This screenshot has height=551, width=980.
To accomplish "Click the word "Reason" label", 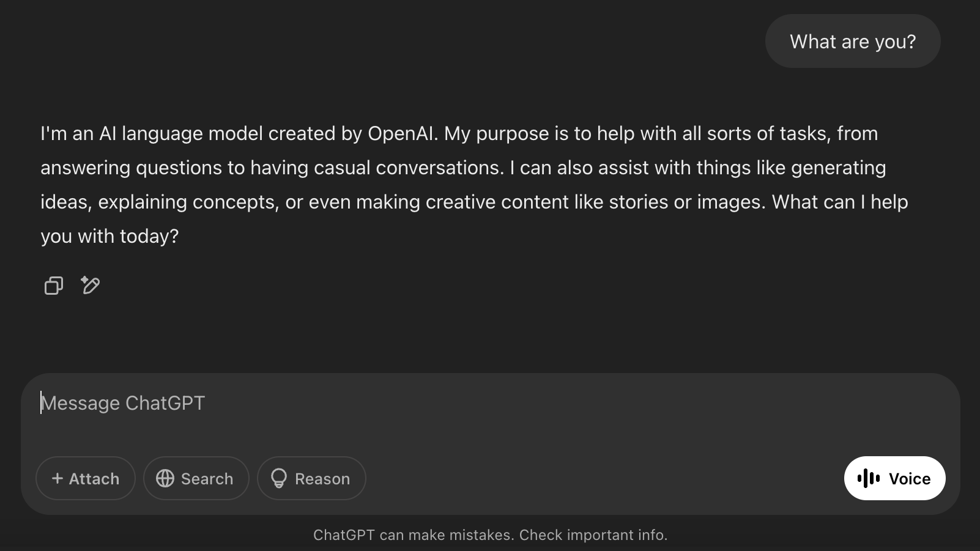I will [x=322, y=479].
